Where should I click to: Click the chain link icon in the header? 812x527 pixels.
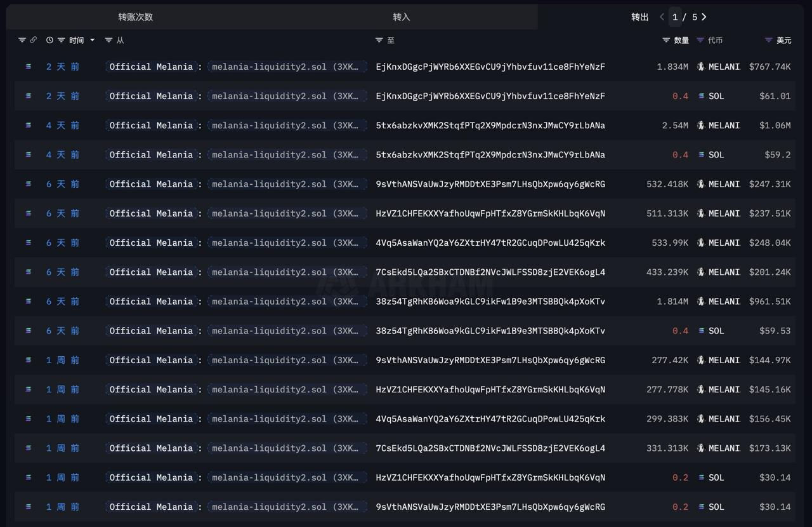33,40
